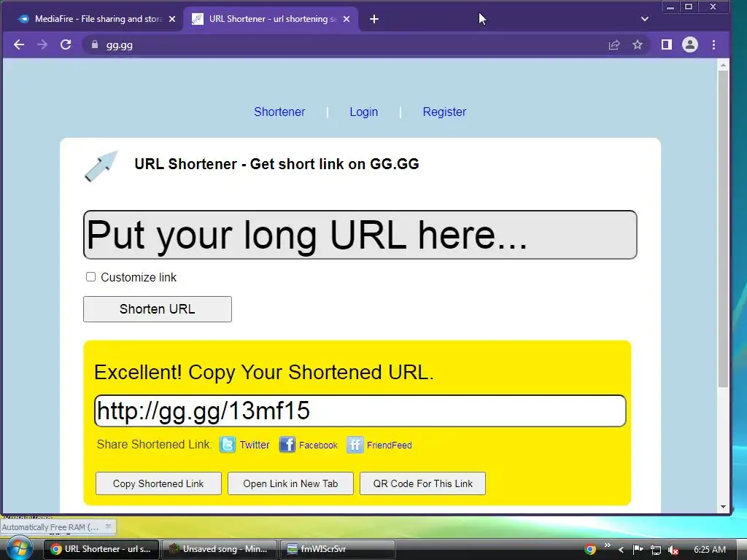Click Copy Shortened Link button

coord(158,483)
